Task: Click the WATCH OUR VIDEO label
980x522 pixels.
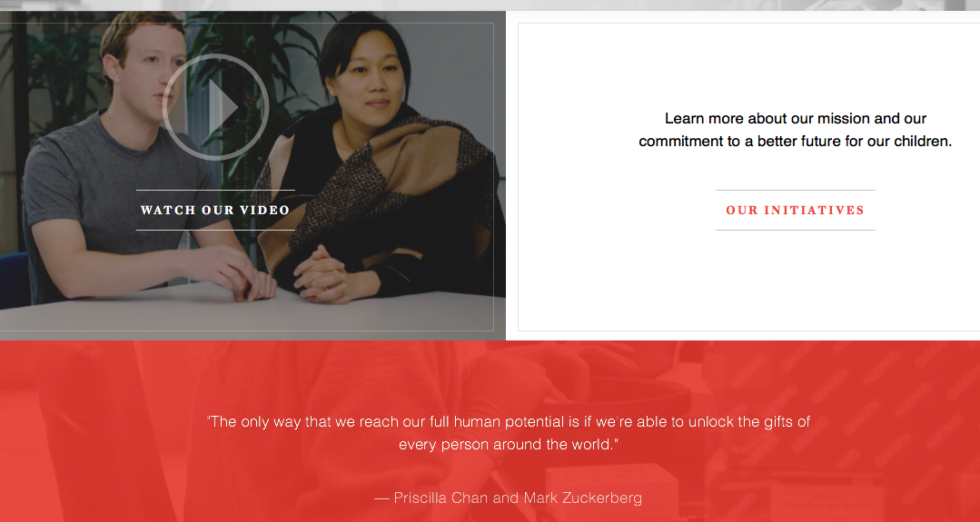Action: pyautogui.click(x=215, y=211)
